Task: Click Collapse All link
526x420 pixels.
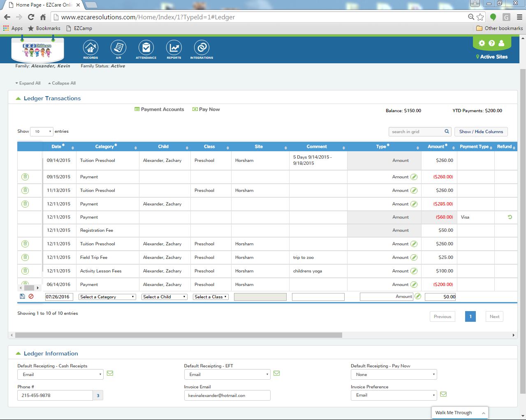Action: (62, 83)
